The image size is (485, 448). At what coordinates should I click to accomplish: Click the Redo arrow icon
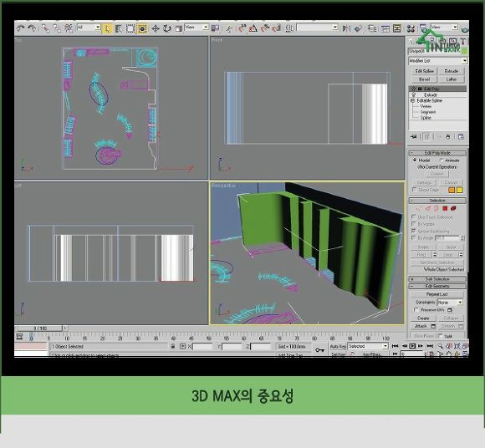point(32,28)
